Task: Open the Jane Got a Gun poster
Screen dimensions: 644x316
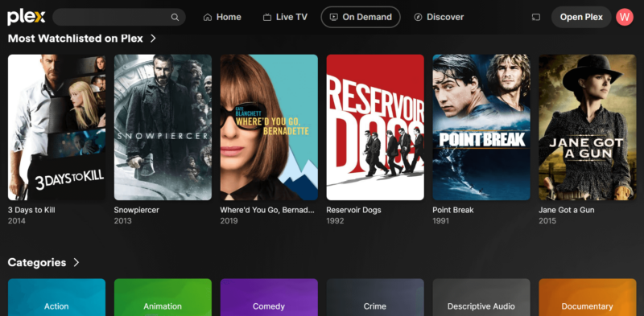Action: (588, 127)
